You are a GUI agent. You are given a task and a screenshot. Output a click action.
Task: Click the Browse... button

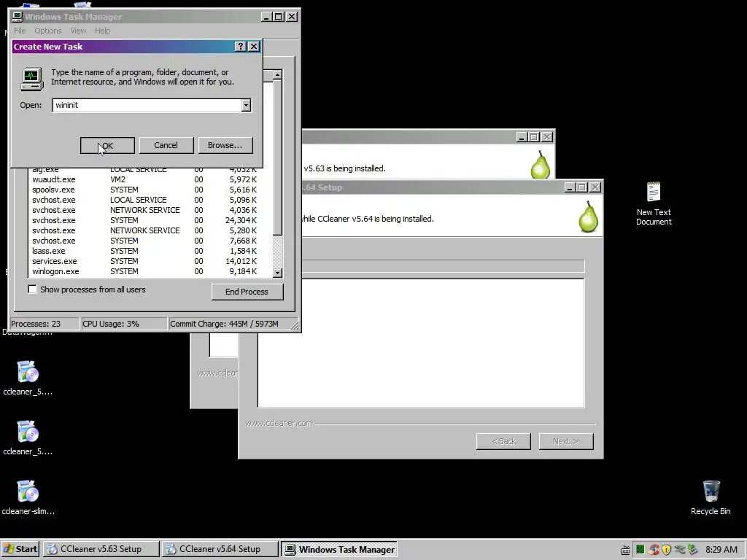(x=225, y=145)
